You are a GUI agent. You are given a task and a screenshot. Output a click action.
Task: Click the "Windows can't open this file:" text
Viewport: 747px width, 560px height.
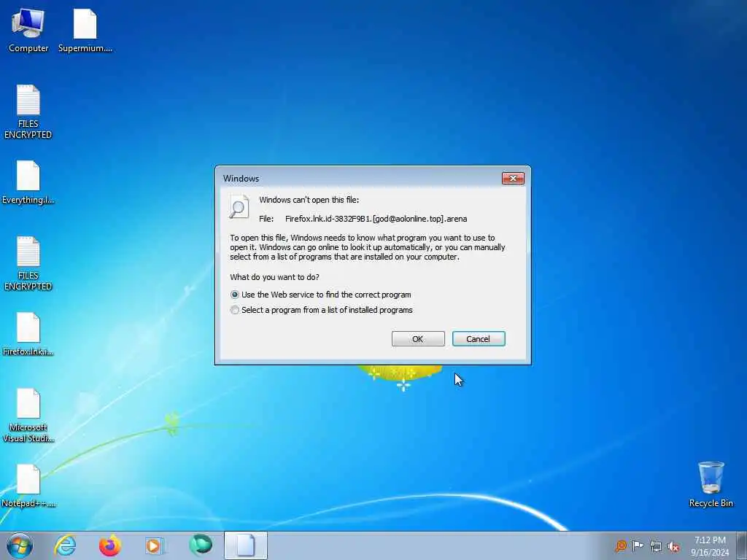click(x=309, y=200)
